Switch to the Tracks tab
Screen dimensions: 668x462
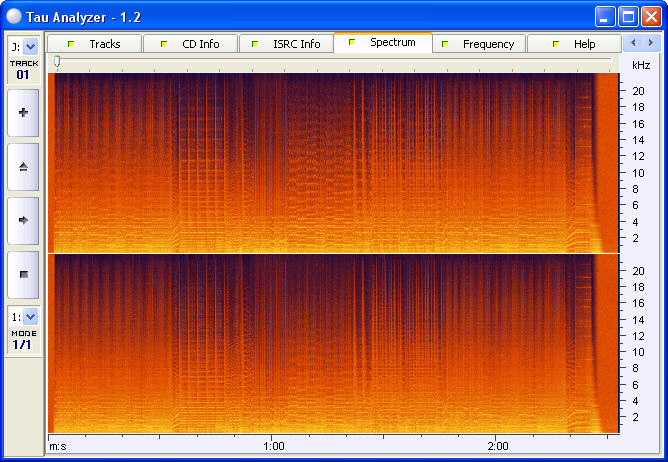[95, 44]
